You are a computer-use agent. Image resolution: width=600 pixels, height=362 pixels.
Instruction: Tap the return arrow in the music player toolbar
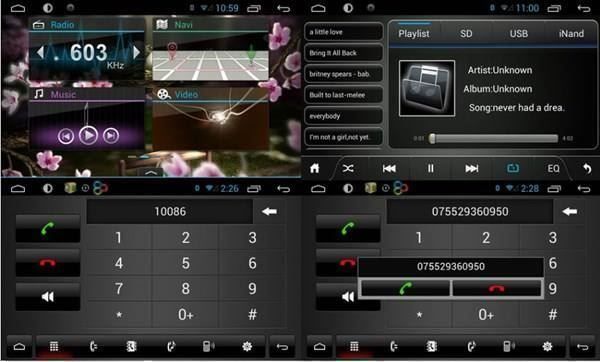click(587, 168)
